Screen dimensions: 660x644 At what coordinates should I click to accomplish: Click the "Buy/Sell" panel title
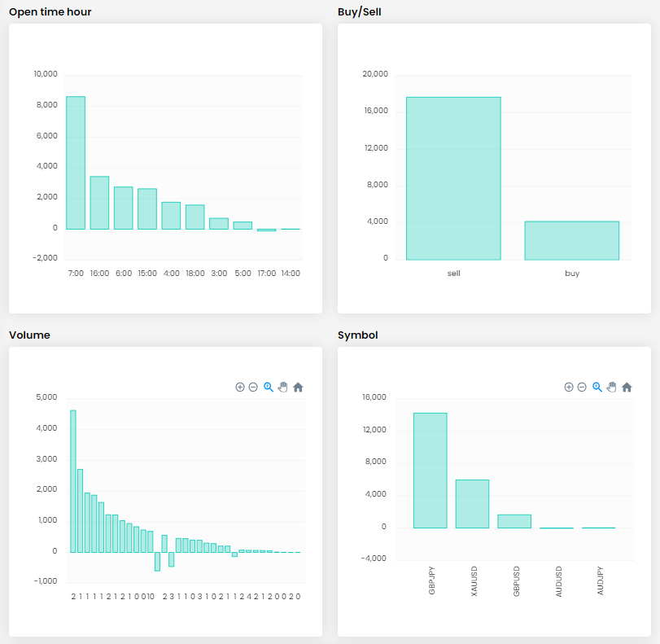360,11
